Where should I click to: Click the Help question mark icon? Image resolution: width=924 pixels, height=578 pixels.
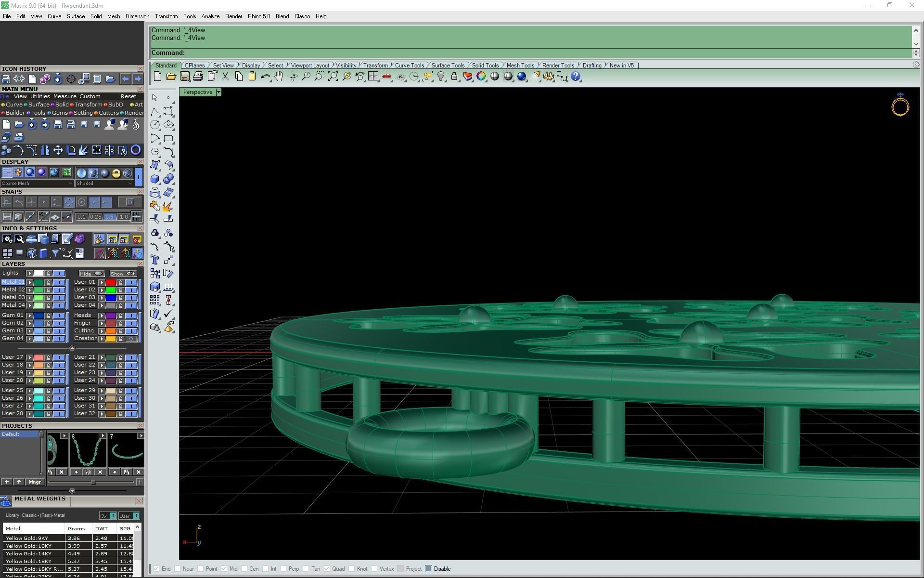pos(576,77)
